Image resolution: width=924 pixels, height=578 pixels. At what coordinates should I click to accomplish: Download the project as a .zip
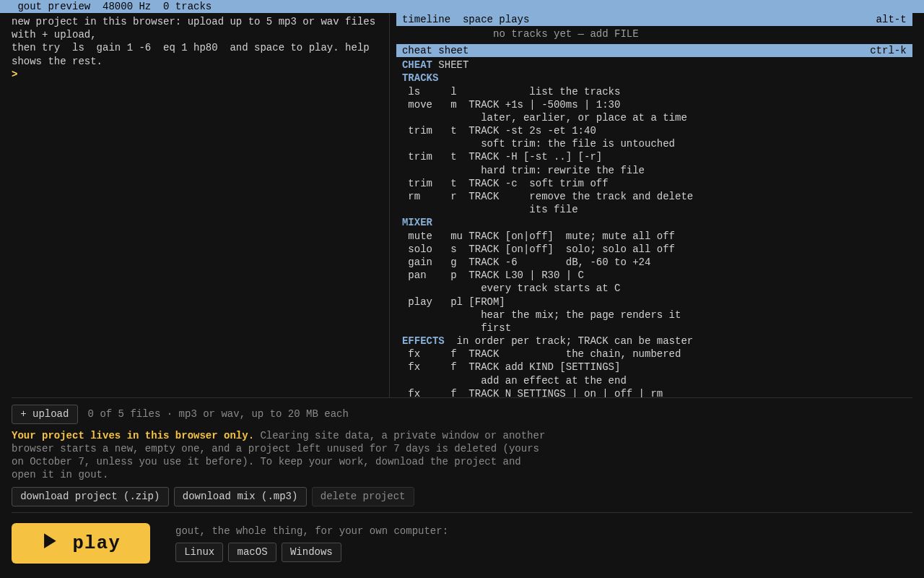90,496
